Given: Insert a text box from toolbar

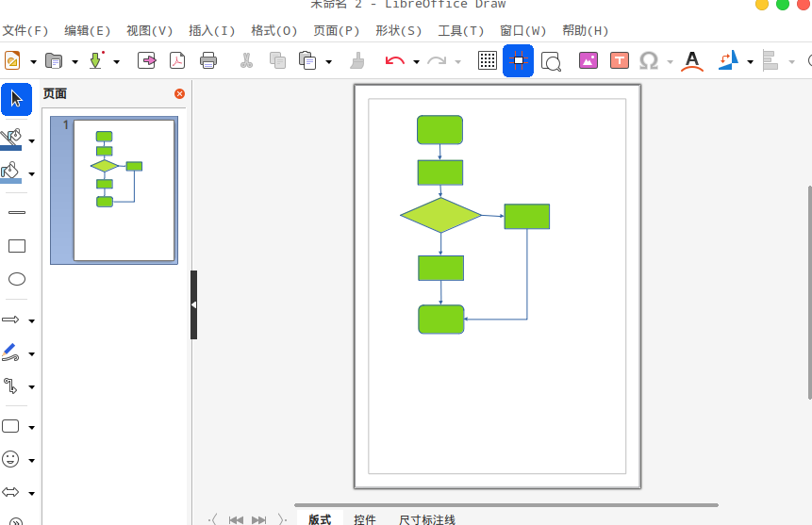Looking at the screenshot, I should click(x=619, y=61).
